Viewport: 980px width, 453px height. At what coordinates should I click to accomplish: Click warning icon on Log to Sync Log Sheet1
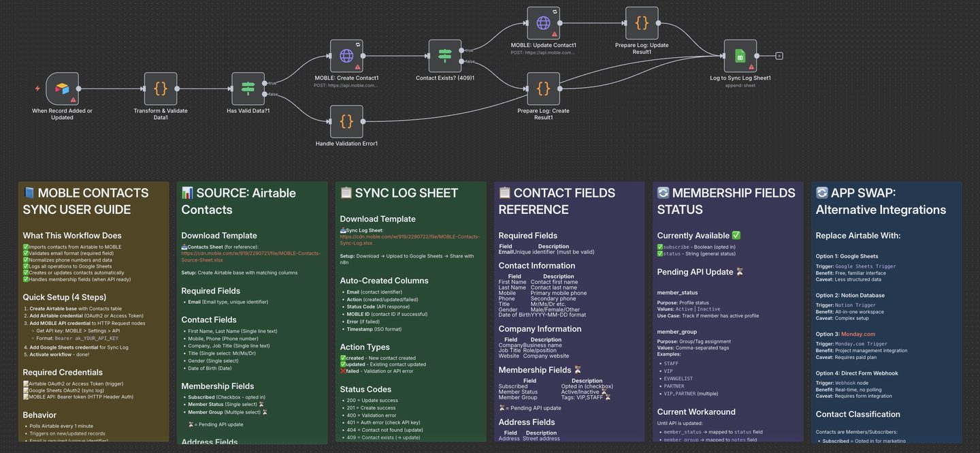(x=751, y=67)
